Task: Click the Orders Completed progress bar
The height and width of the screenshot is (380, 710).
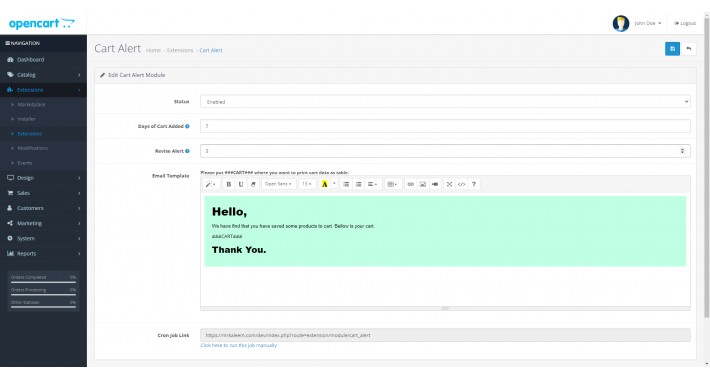Action: point(43,282)
